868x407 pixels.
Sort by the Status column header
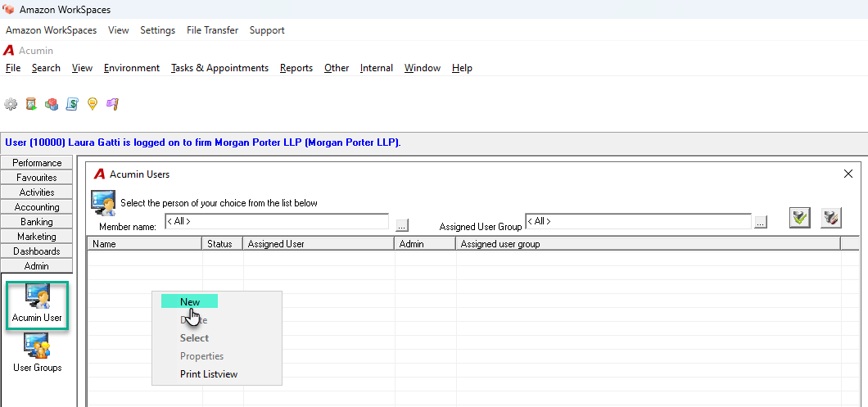223,244
